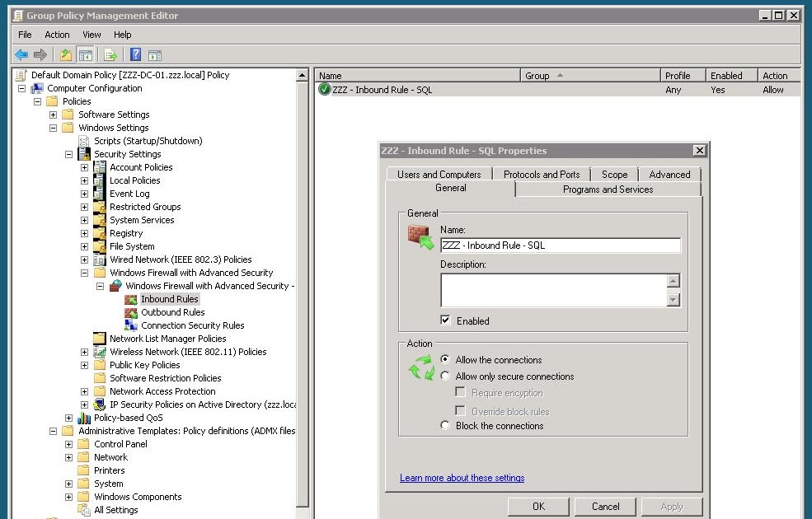Click the Cancel button
The width and height of the screenshot is (812, 519).
point(605,506)
